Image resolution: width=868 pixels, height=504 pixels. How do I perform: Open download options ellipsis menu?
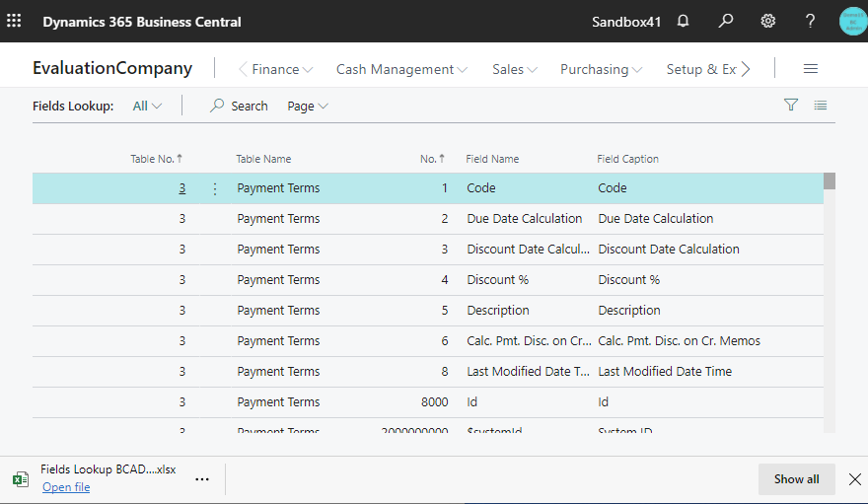tap(202, 479)
